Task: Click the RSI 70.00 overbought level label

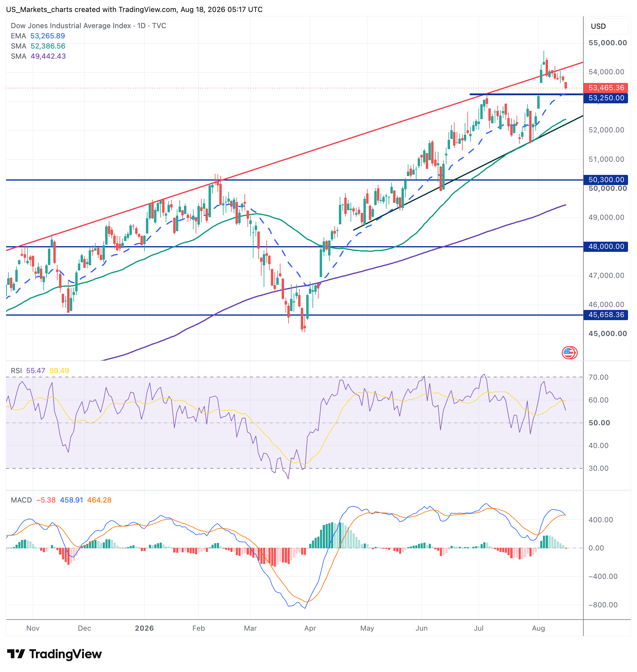Action: click(x=599, y=377)
